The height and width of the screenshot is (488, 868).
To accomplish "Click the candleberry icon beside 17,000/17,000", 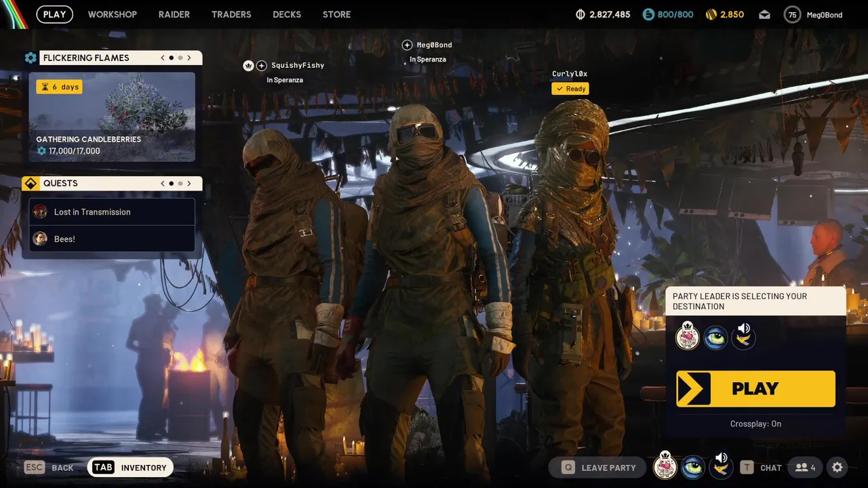I will pos(41,151).
